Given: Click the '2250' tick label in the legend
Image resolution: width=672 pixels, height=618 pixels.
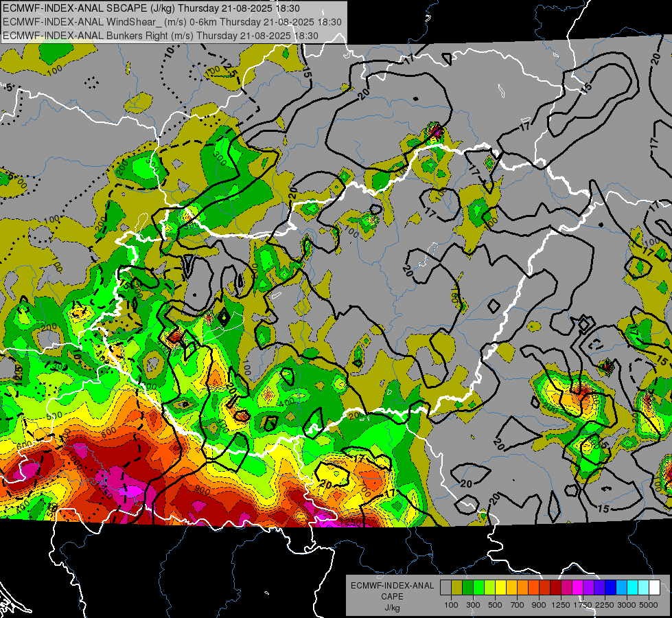Looking at the screenshot, I should pyautogui.click(x=605, y=605).
